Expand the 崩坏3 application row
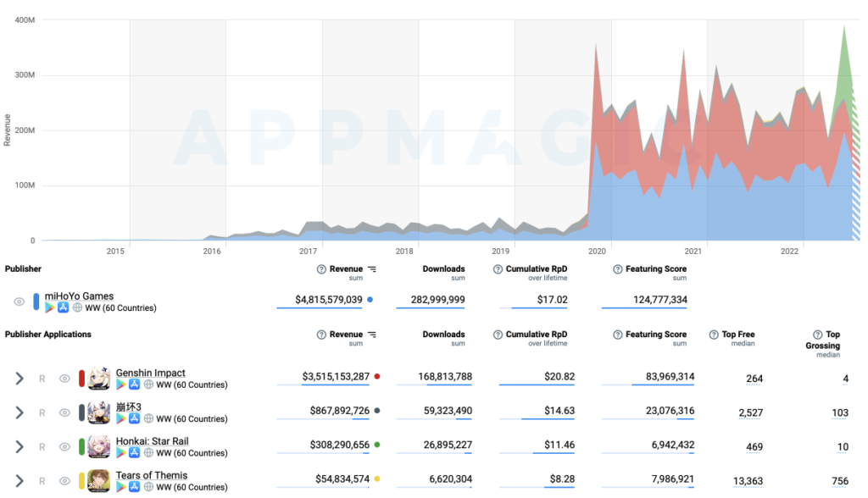Image resolution: width=868 pixels, height=498 pixels. point(19,412)
